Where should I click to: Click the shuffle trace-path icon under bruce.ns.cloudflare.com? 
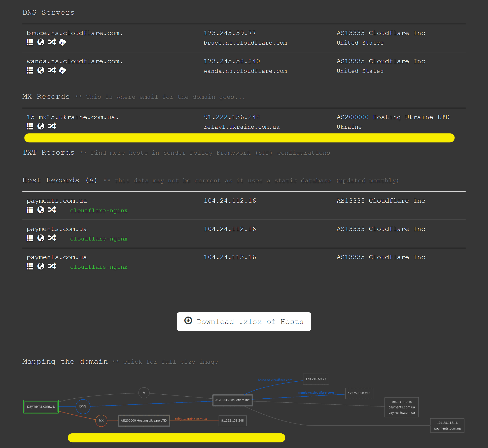(52, 42)
